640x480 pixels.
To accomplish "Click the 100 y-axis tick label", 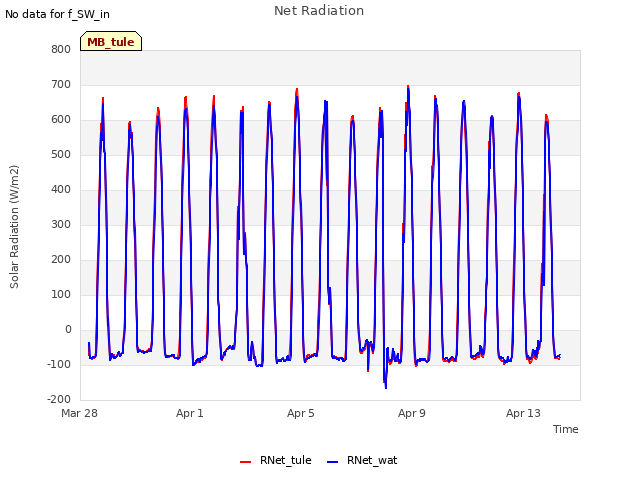I will click(61, 295).
